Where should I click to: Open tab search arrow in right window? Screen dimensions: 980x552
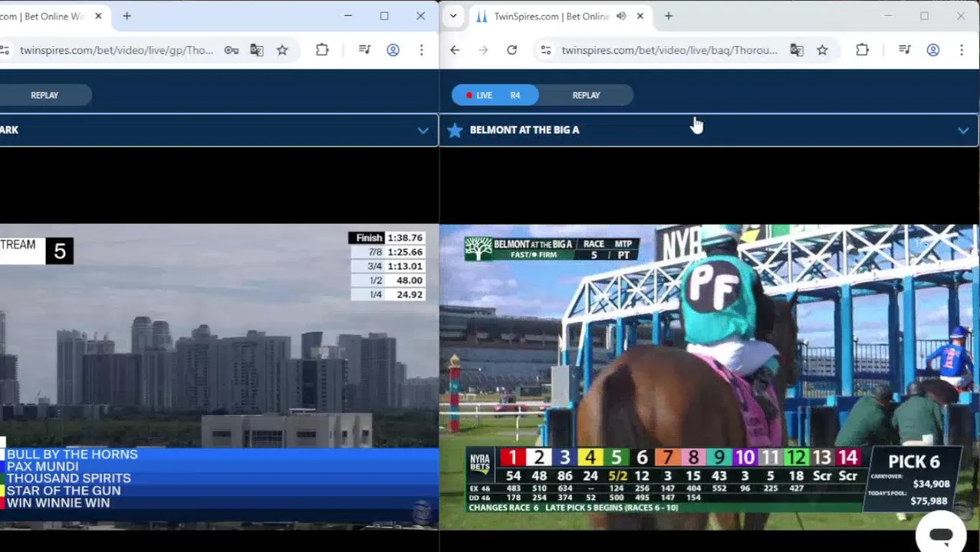(453, 16)
